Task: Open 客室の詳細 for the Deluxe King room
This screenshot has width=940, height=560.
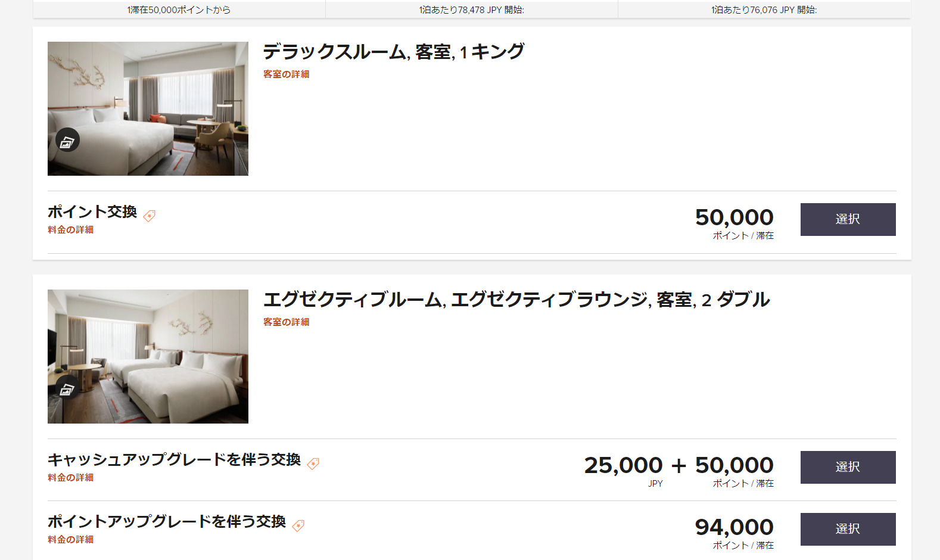Action: click(x=286, y=74)
